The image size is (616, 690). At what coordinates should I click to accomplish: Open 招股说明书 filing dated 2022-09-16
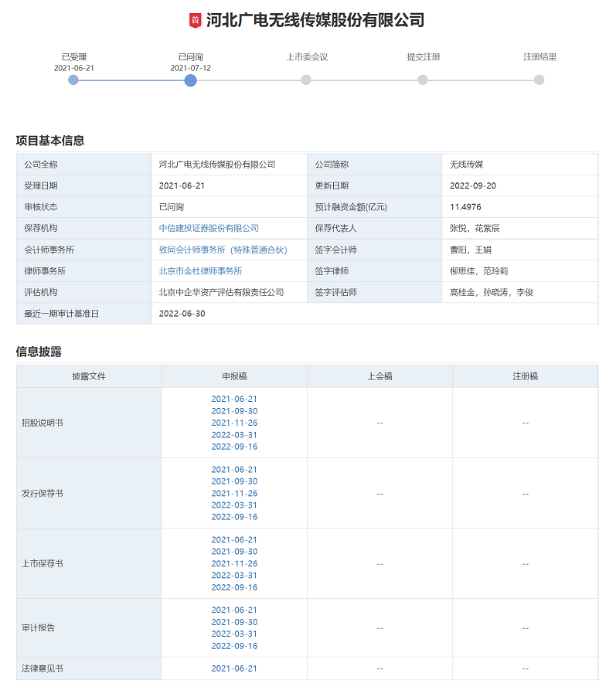(234, 447)
